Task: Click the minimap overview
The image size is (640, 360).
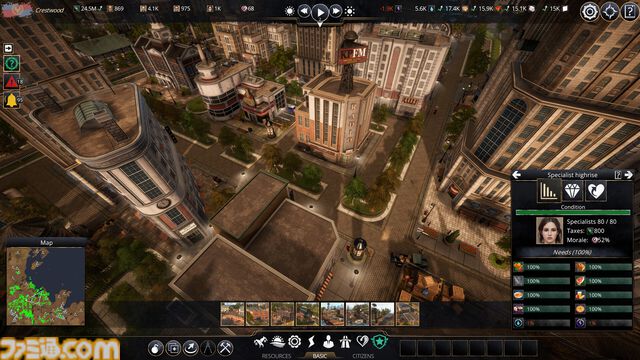Action: (x=46, y=286)
